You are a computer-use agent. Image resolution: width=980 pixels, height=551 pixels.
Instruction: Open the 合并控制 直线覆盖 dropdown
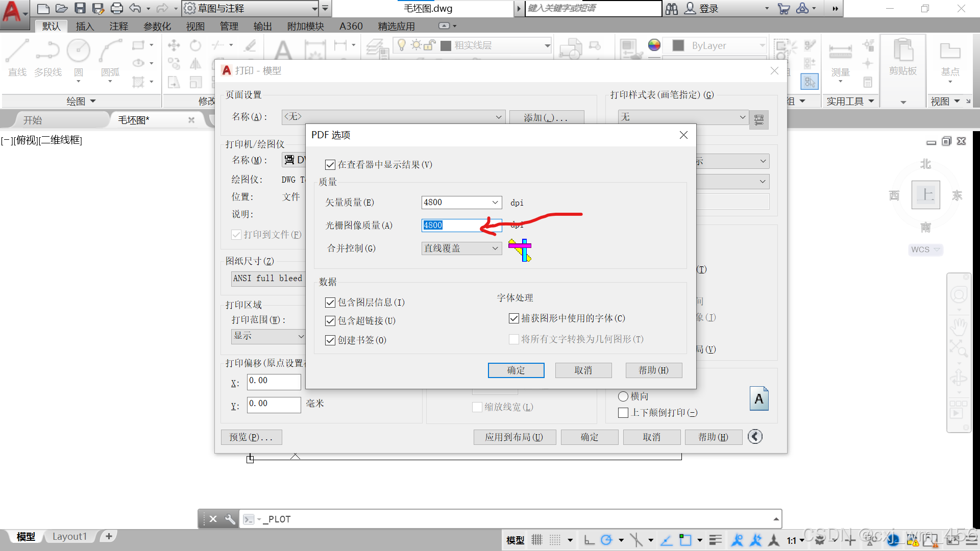point(495,248)
